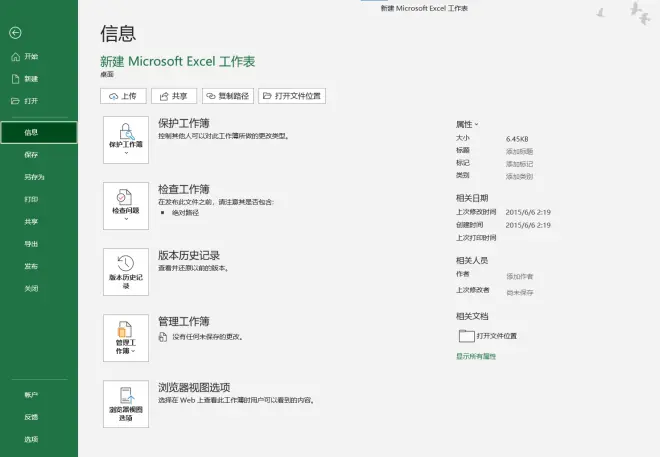
Task: Open the 检查问题 dropdown button
Action: [126, 206]
